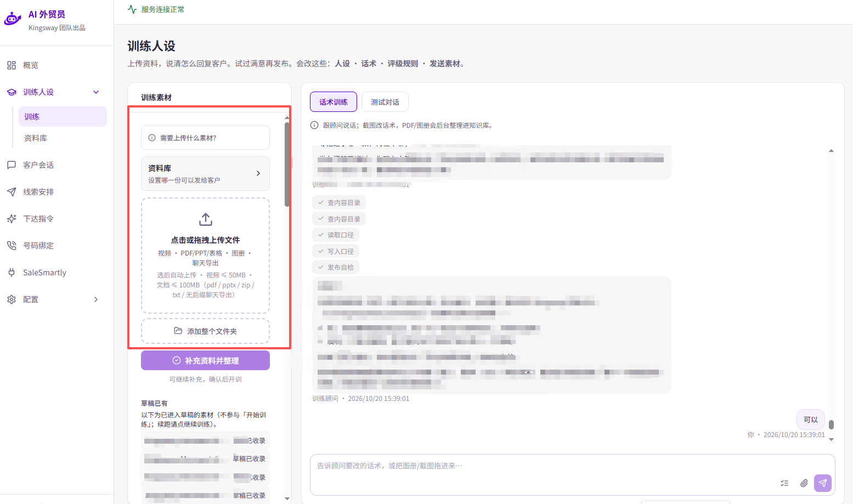The height and width of the screenshot is (504, 853).
Task: Click the chat scrollbar up arrow
Action: point(832,150)
